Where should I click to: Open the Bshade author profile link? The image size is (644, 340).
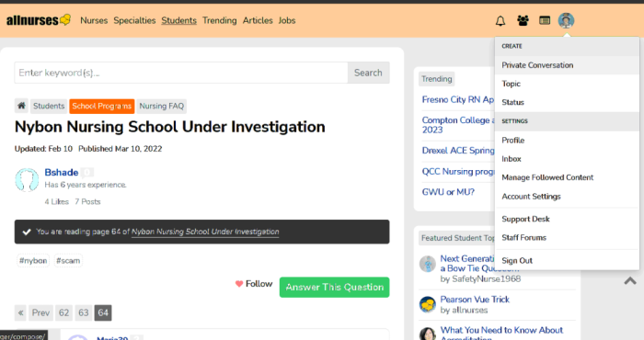(62, 172)
